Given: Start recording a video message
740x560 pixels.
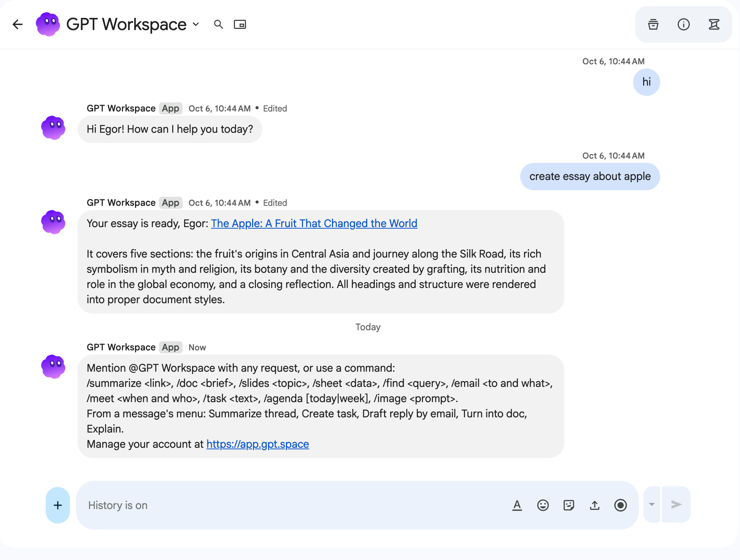Looking at the screenshot, I should tap(621, 505).
